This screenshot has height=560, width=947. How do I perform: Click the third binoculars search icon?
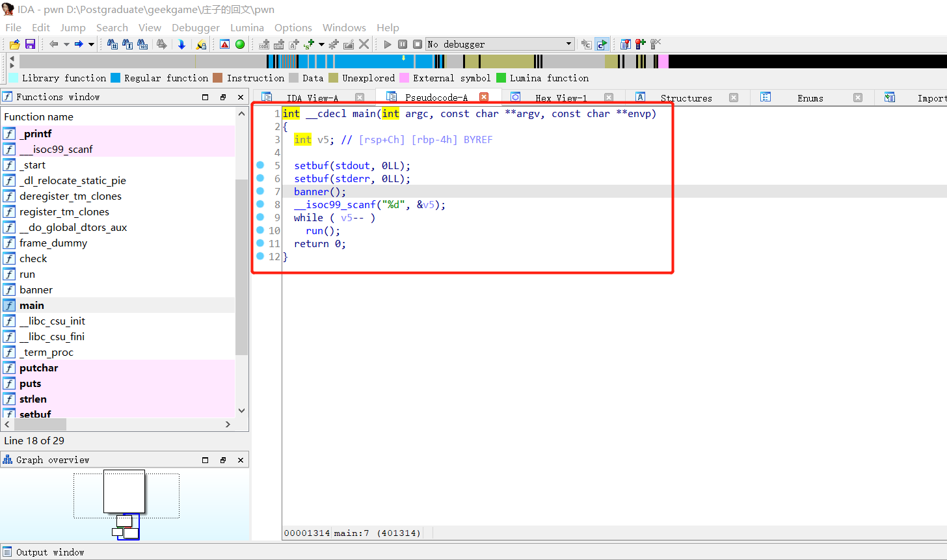(x=142, y=44)
